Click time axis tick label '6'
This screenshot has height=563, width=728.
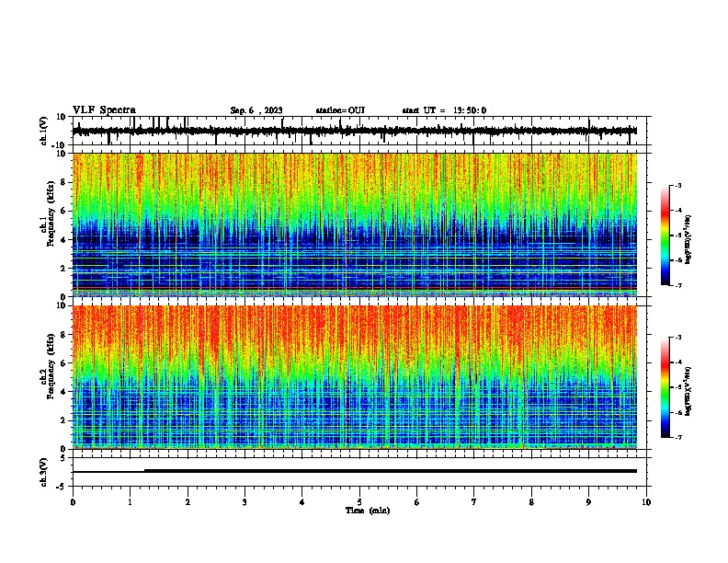click(417, 502)
